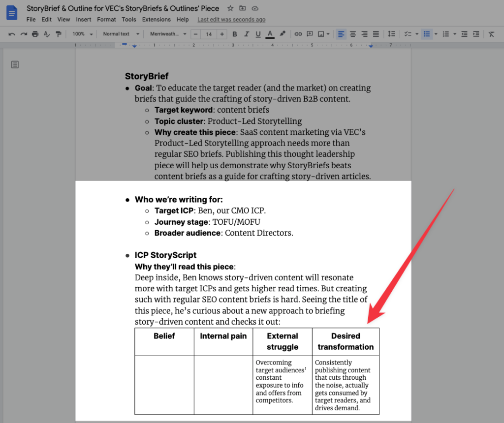Insert an image from the toolbar

click(321, 34)
